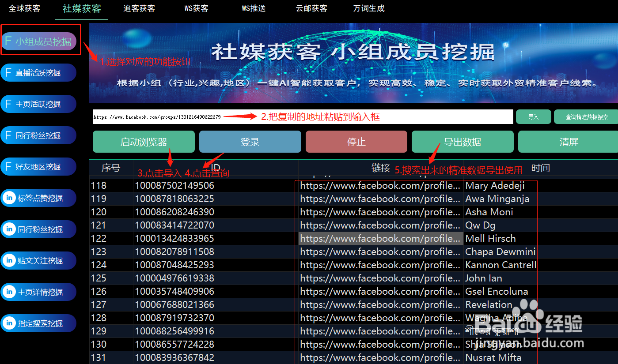The height and width of the screenshot is (364, 618).
Task: Click the 好友地区挖掘 label in the sidebar
Action: pos(38,167)
